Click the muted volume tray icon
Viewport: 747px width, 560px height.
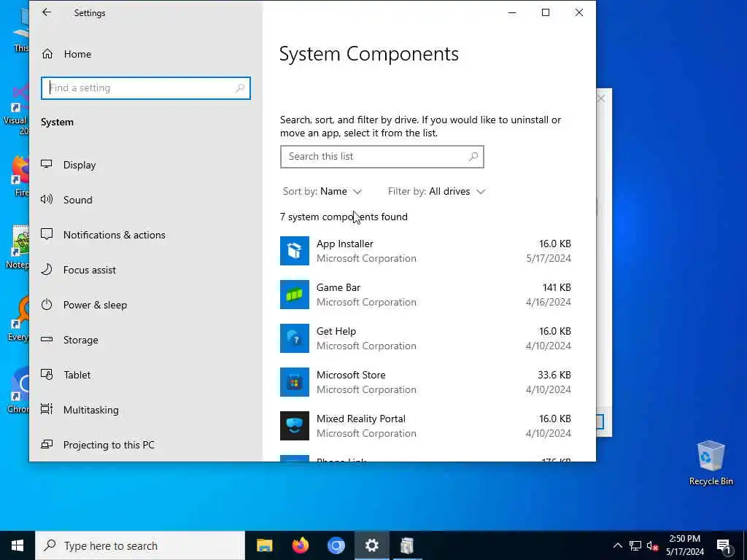tap(653, 545)
